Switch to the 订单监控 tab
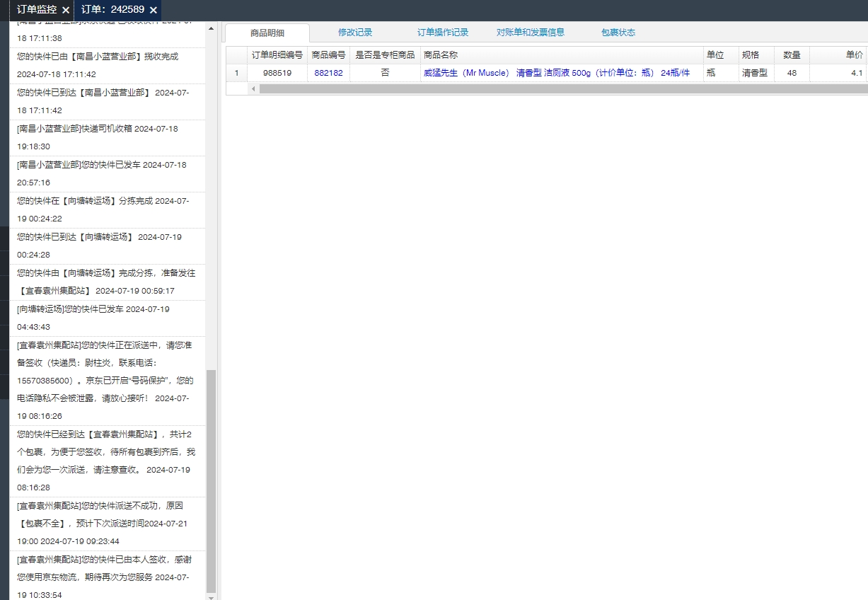The width and height of the screenshot is (868, 600). pyautogui.click(x=37, y=10)
